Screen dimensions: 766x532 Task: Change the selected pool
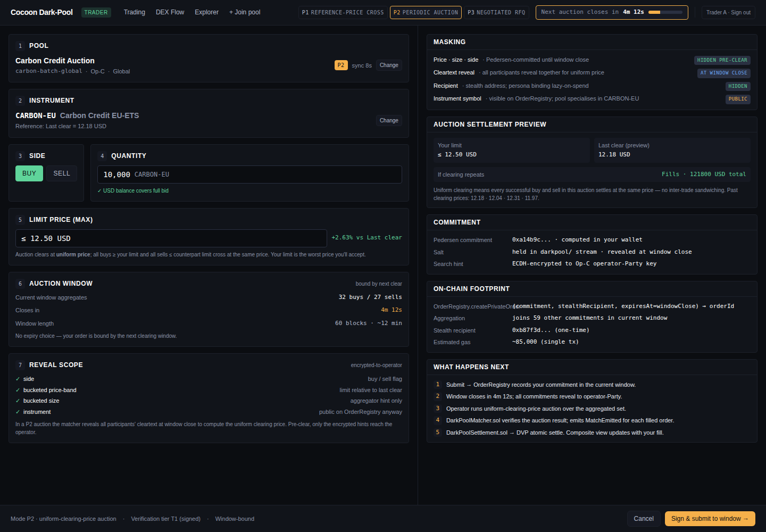pos(389,65)
